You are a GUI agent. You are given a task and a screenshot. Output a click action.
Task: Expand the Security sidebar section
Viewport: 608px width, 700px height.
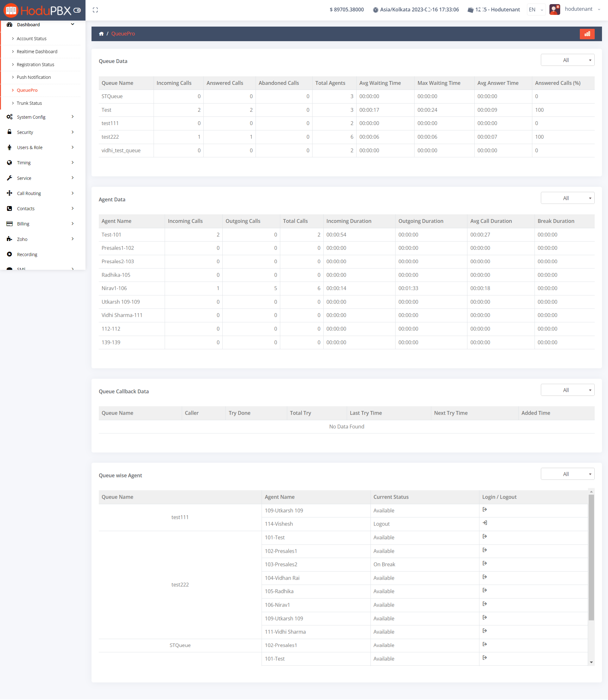25,132
